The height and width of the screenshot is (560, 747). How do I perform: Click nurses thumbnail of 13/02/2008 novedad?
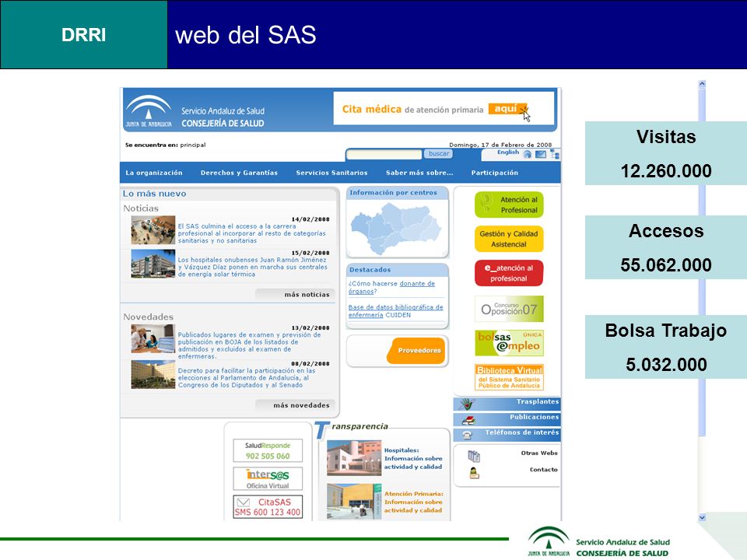point(153,338)
